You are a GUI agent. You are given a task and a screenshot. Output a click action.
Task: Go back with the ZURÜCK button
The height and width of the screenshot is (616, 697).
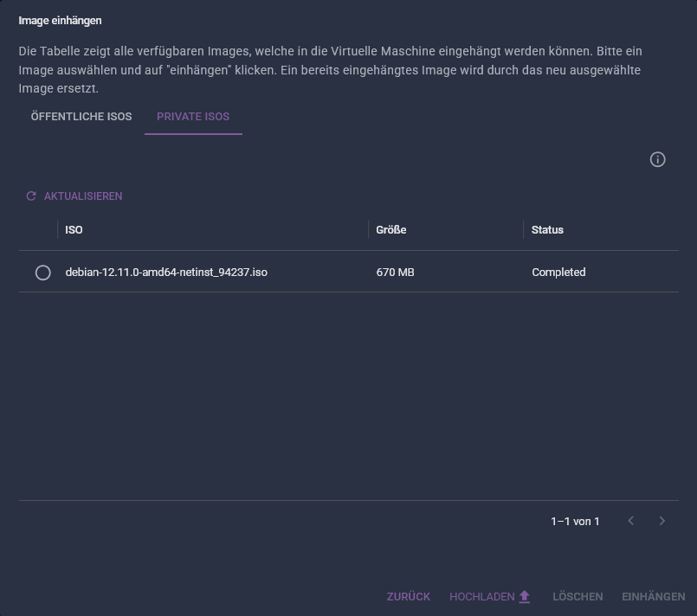pos(409,596)
